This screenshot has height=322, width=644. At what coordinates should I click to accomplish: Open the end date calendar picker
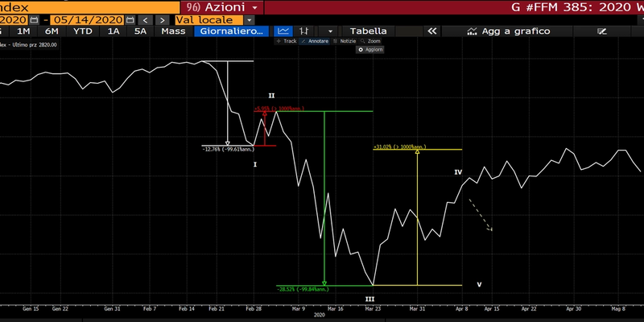(130, 20)
